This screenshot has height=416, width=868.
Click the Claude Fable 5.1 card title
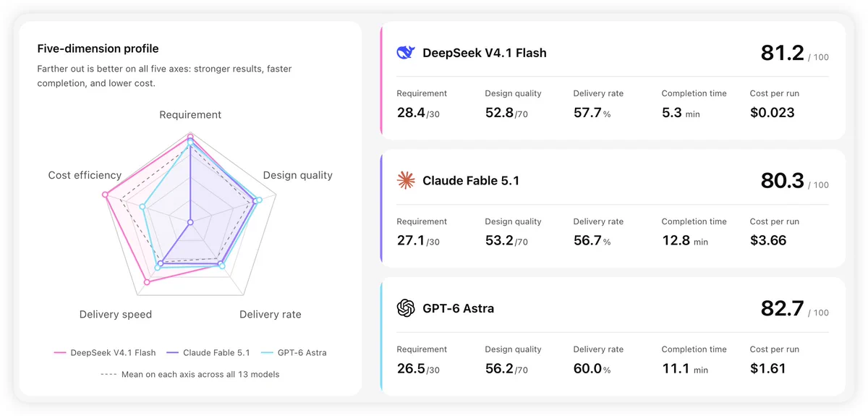pyautogui.click(x=471, y=181)
